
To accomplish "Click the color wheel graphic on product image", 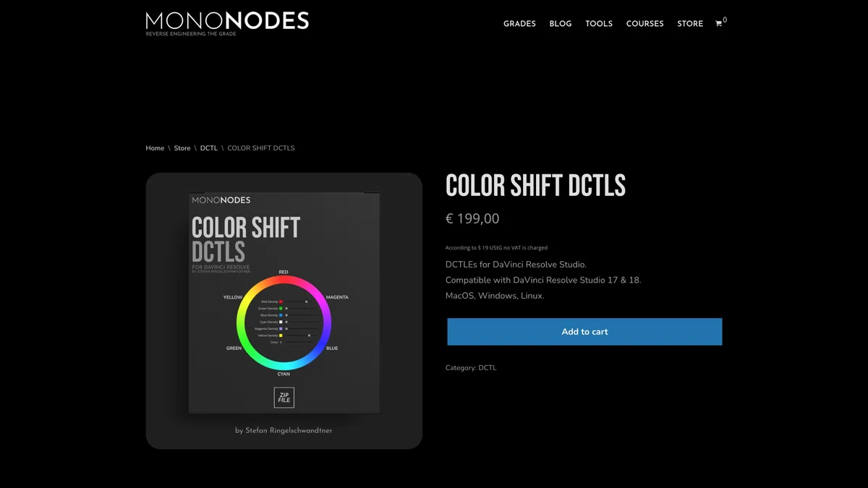I will click(x=284, y=322).
